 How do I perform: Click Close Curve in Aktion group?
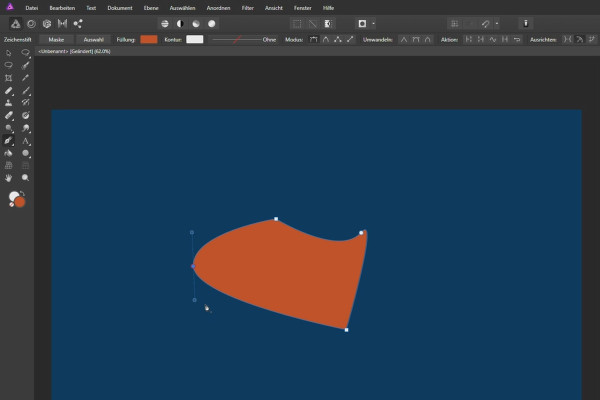481,39
